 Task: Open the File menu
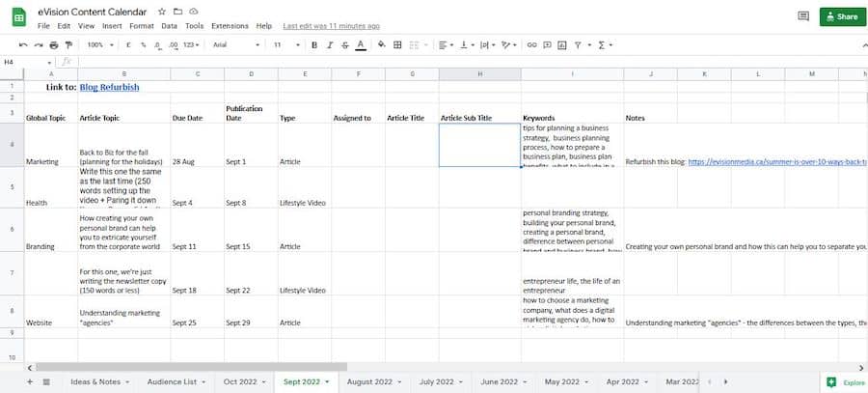click(43, 26)
